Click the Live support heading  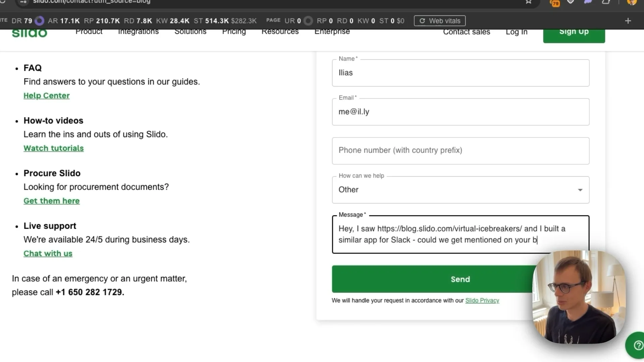50,226
